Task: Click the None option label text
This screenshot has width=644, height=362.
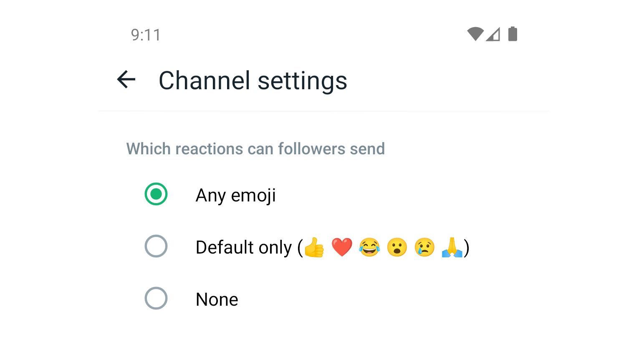Action: pos(216,299)
